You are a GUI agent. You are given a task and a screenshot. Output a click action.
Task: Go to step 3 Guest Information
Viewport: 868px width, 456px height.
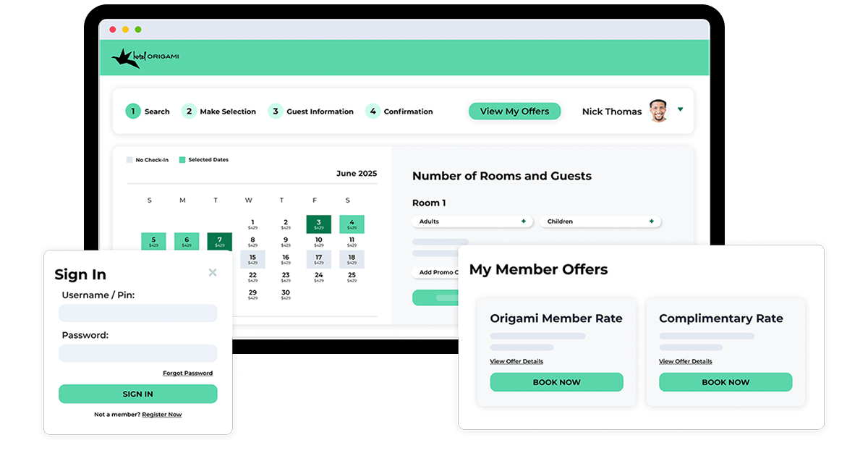(311, 111)
